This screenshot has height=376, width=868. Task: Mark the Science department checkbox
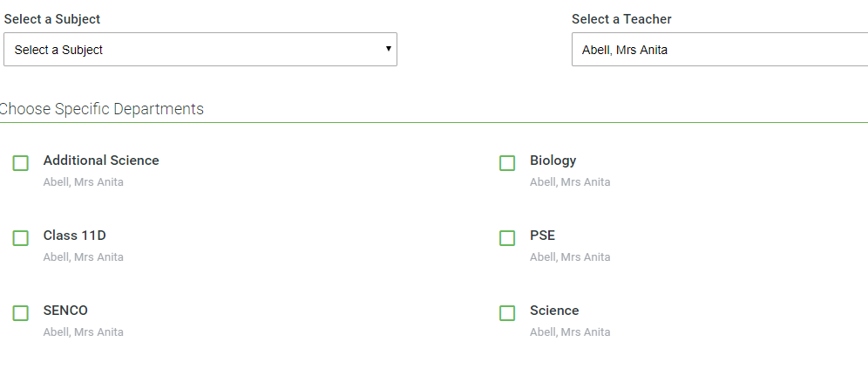click(507, 313)
